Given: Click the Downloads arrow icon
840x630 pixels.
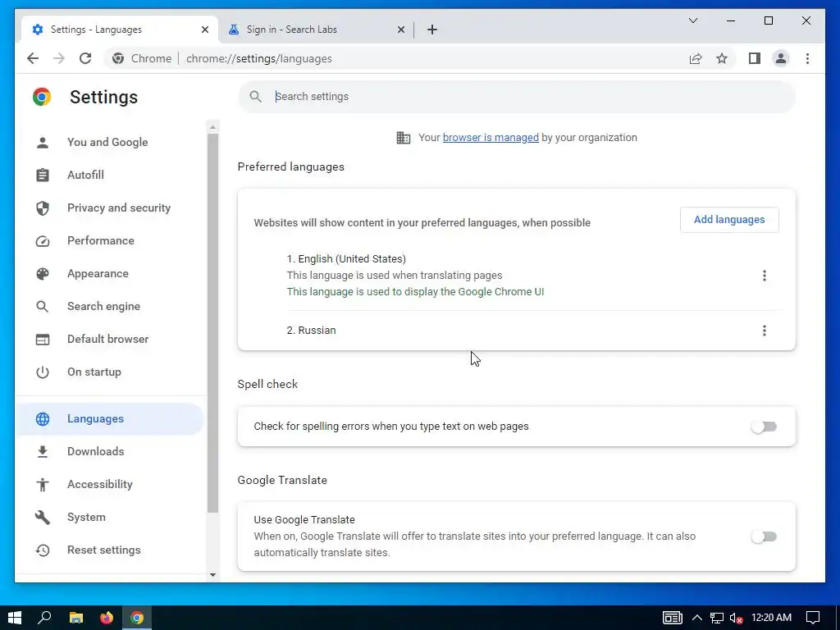Looking at the screenshot, I should pos(43,452).
